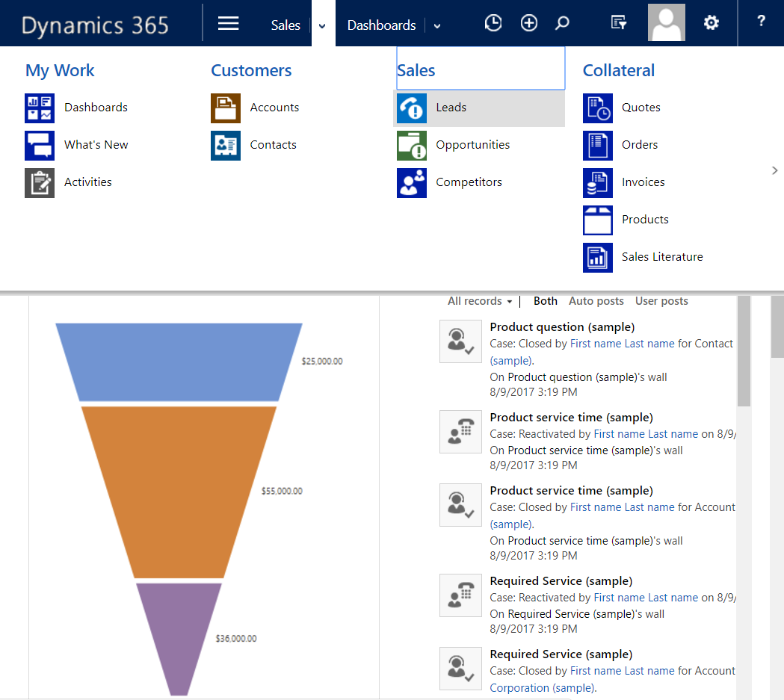Viewport: 784px width, 700px height.
Task: Click first Required Service reactivated icon
Action: [460, 595]
